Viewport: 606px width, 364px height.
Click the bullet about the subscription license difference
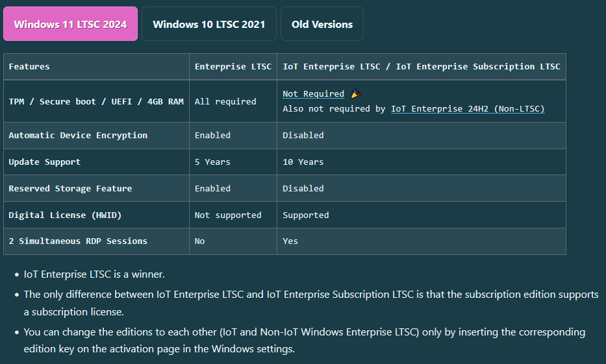click(x=311, y=303)
